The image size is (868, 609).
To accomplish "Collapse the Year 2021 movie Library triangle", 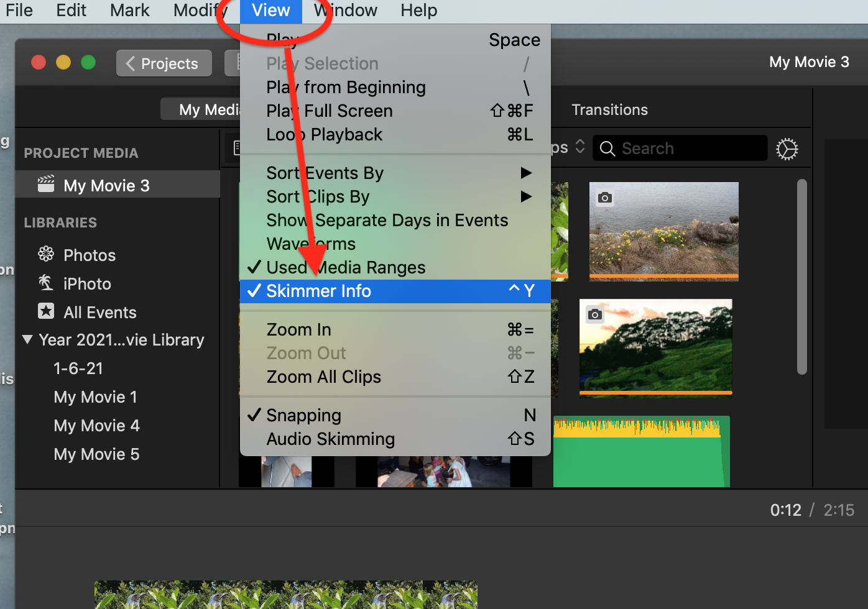I will point(27,340).
